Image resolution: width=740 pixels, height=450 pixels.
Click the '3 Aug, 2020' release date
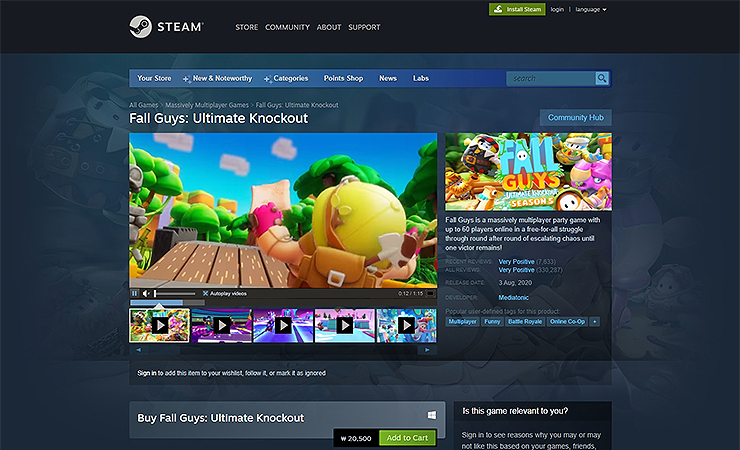pyautogui.click(x=515, y=283)
